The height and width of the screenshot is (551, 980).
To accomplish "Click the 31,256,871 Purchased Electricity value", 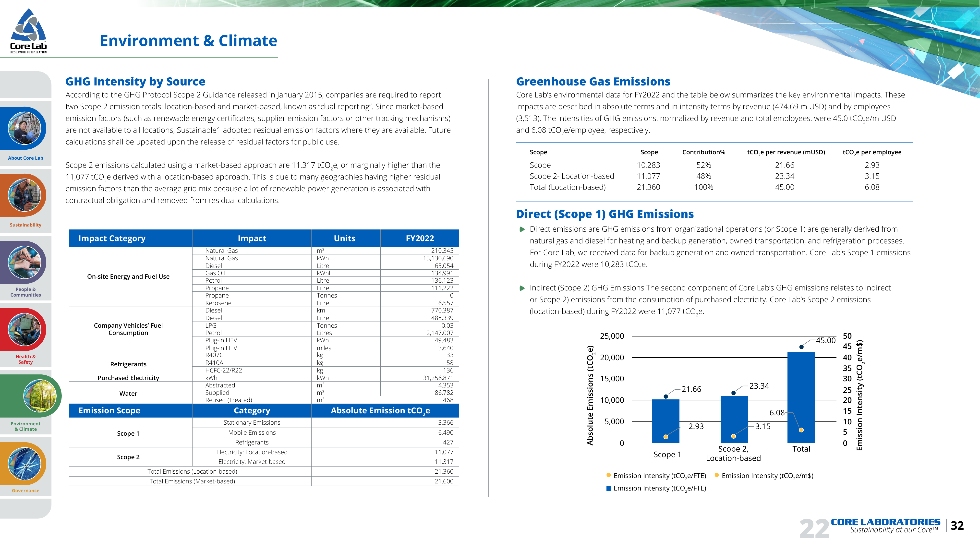I will click(x=438, y=378).
